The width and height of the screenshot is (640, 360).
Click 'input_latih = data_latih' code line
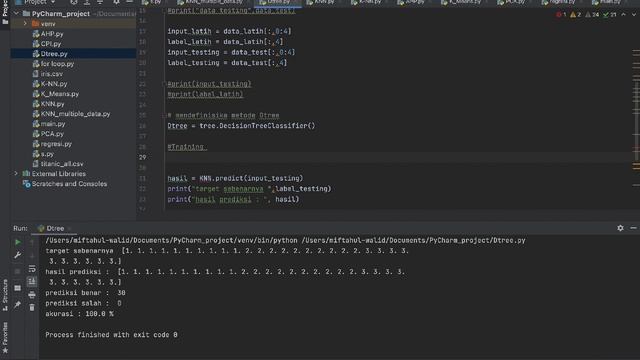coord(229,31)
